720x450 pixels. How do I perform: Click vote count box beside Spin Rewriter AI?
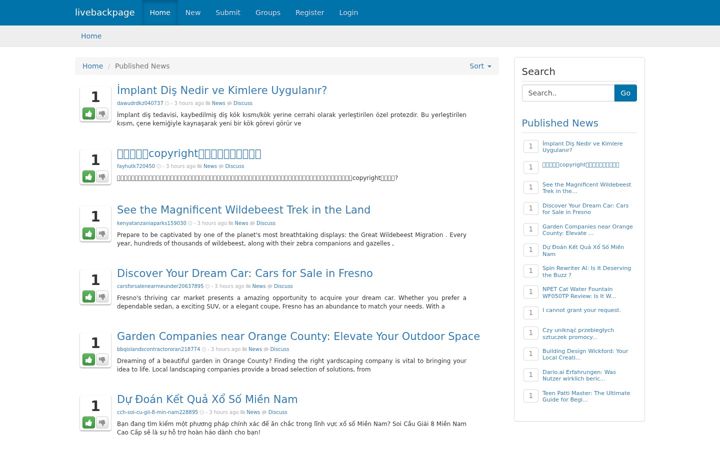click(530, 270)
